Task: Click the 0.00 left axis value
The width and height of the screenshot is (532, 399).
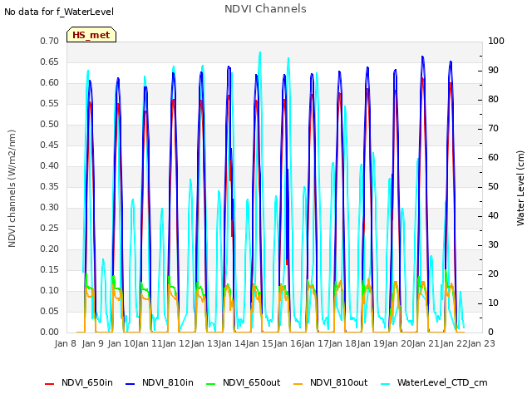Action: tap(50, 332)
